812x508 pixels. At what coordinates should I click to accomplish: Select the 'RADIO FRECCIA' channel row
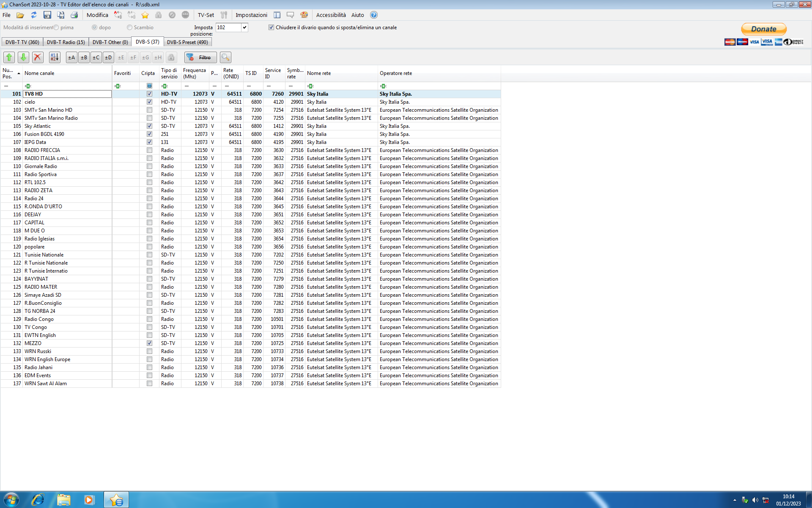pos(250,150)
